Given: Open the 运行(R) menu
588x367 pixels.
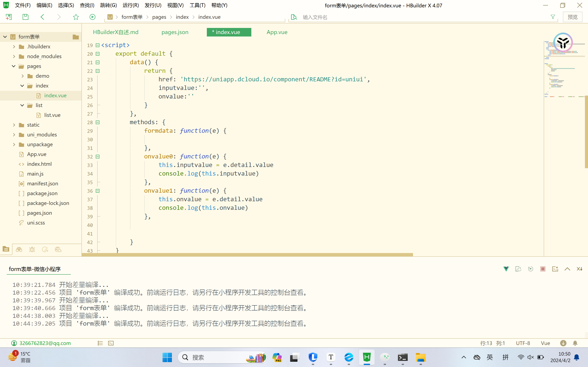Looking at the screenshot, I should [x=131, y=5].
